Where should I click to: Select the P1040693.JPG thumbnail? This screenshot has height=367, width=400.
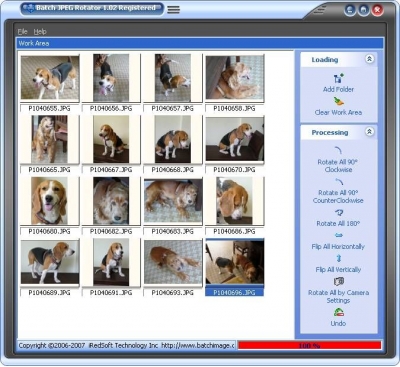173,262
